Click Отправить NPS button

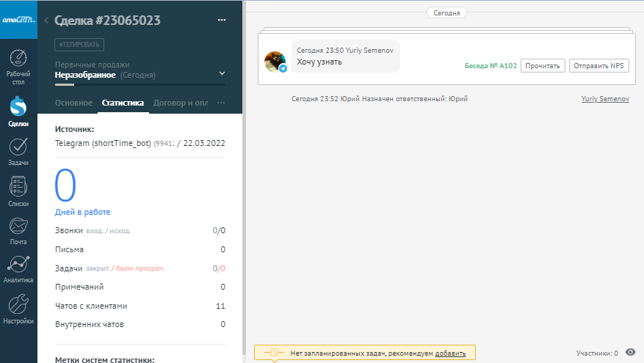pyautogui.click(x=598, y=65)
